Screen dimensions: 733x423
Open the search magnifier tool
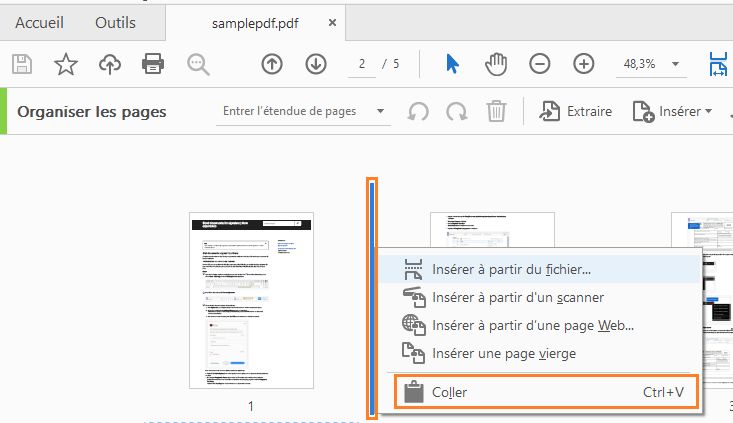point(198,65)
